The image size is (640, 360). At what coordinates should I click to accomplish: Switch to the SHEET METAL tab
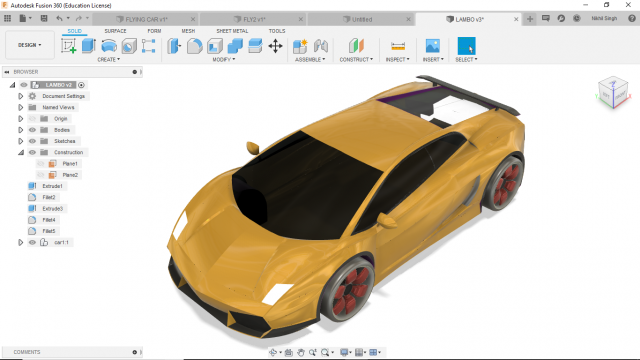click(232, 31)
